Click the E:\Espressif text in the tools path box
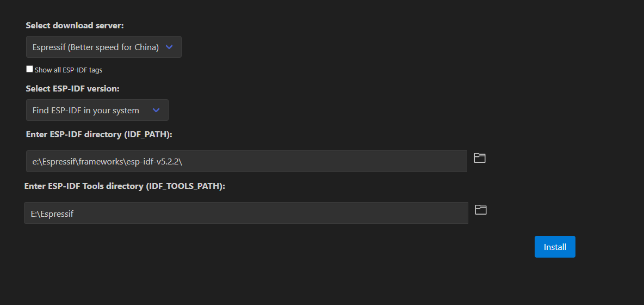This screenshot has width=644, height=305. point(52,213)
